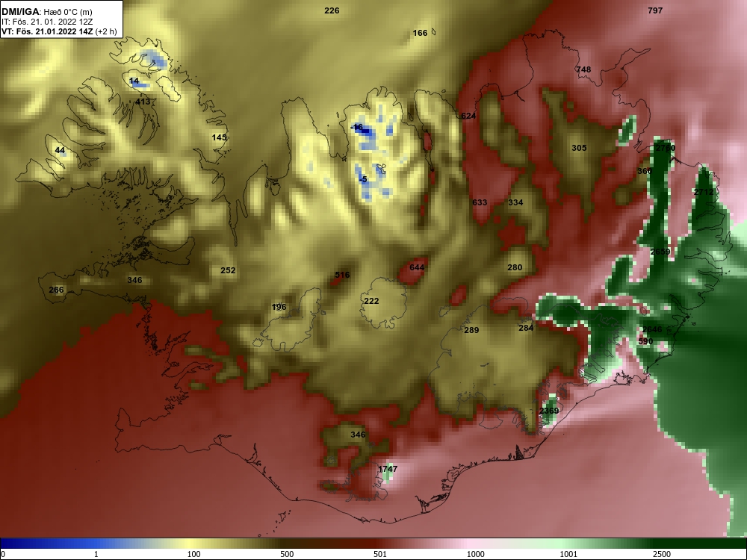Click the -5 value on the map

[363, 179]
